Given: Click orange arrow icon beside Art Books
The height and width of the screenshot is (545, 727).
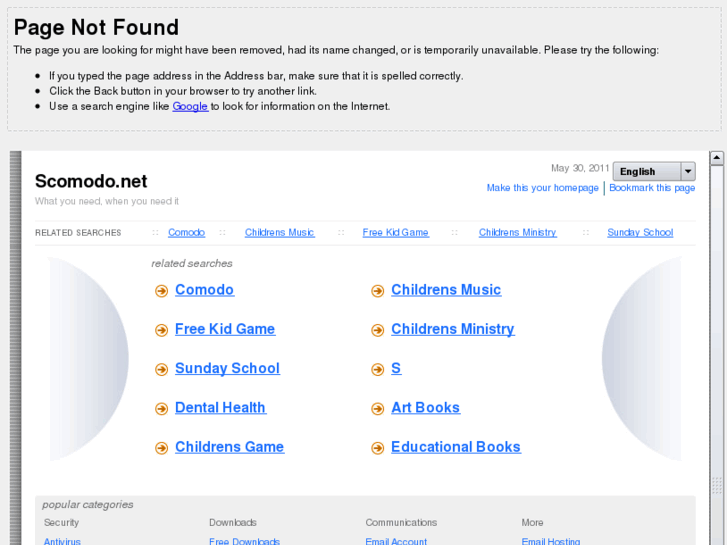Looking at the screenshot, I should tap(377, 408).
